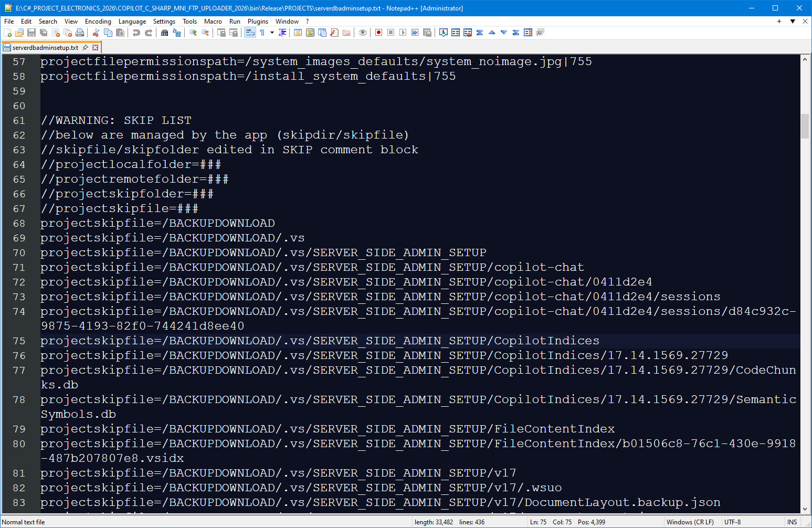Click the vertical scrollbar thumb
This screenshot has height=528, width=812.
tap(805, 126)
